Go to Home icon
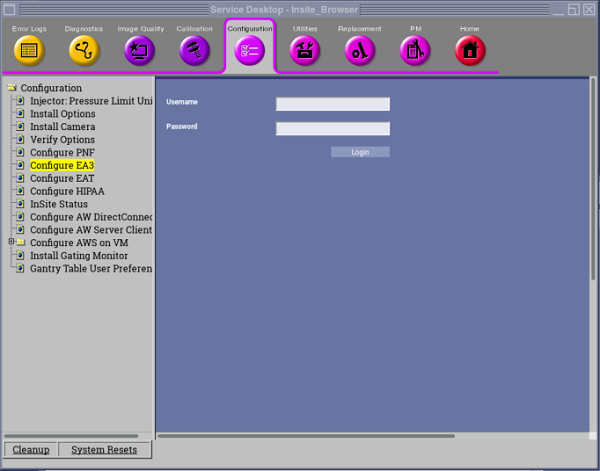The width and height of the screenshot is (600, 471). 470,50
